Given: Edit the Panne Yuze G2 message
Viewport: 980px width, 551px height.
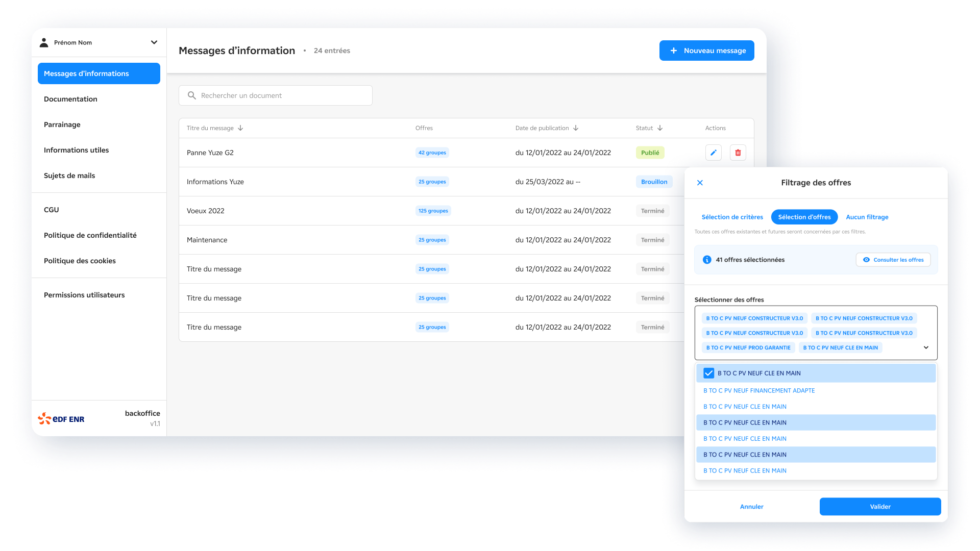Looking at the screenshot, I should 714,153.
